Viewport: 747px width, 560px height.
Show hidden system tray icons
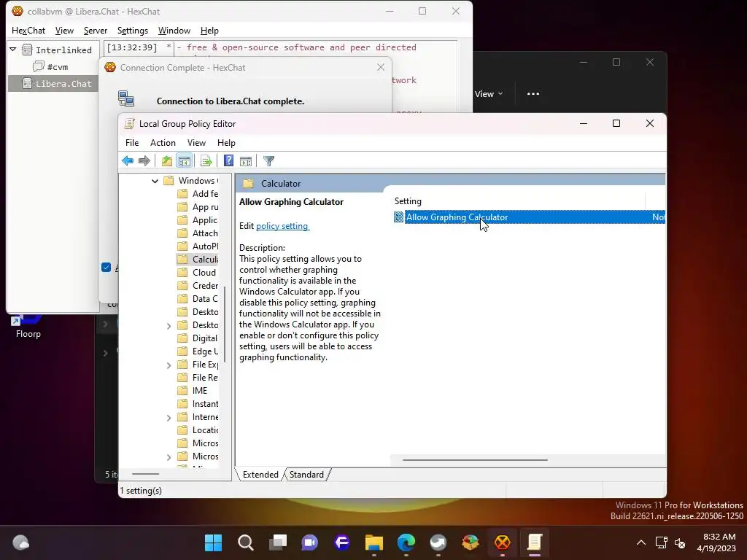pos(641,542)
